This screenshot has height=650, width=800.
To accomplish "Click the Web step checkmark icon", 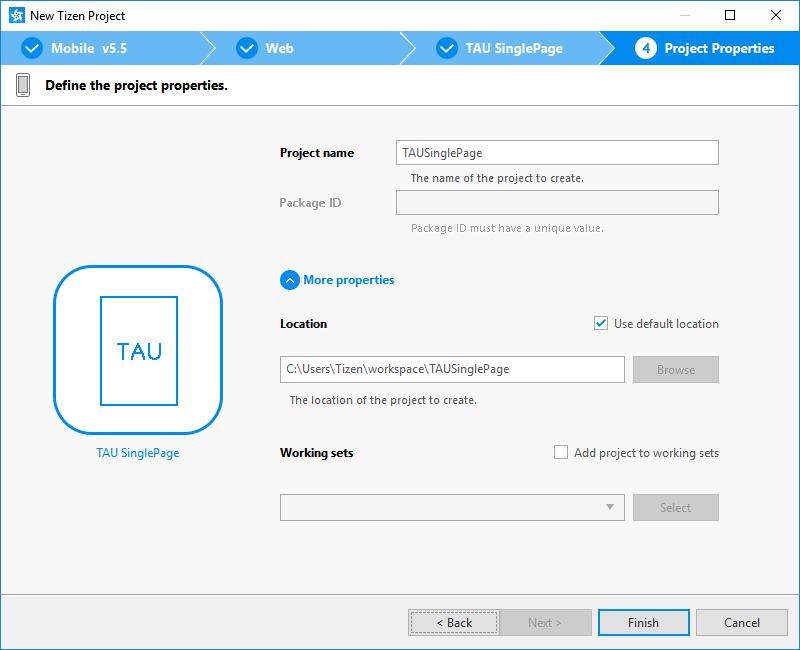I will click(x=247, y=48).
